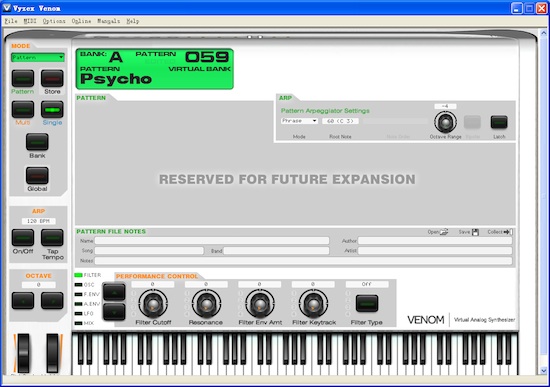The width and height of the screenshot is (550, 387).
Task: Click the Filter Cutoff knob
Action: click(x=153, y=304)
